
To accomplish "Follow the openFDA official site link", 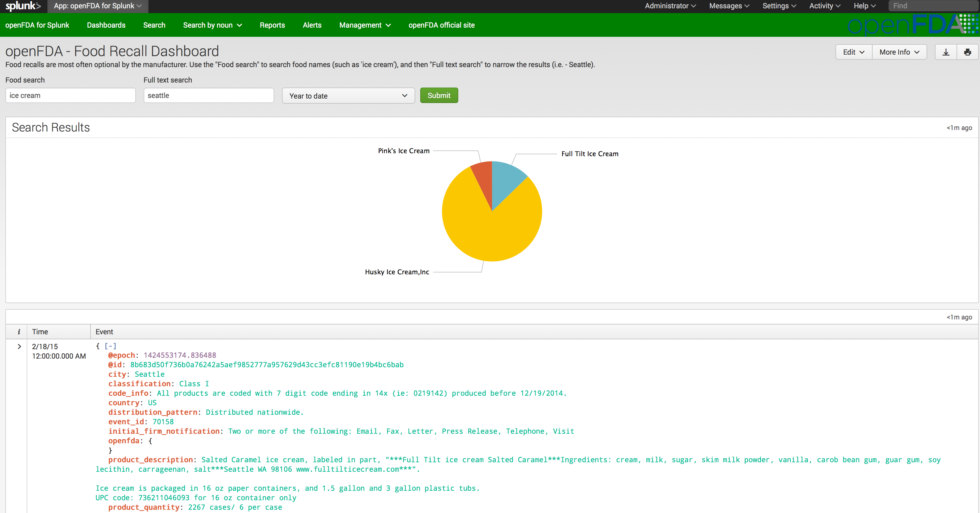I will [x=441, y=25].
